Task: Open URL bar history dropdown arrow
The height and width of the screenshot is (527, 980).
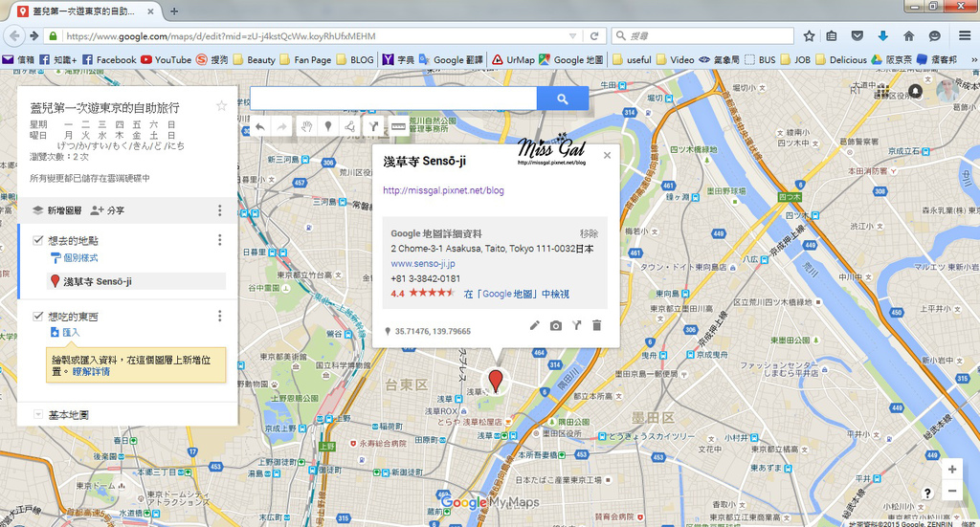Action: (x=572, y=36)
